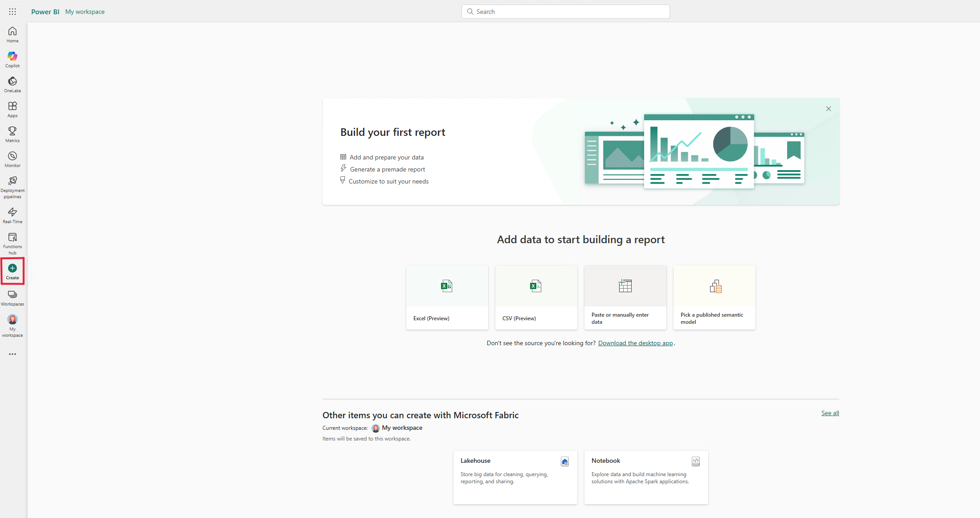Open OneLake from sidebar
Screen dimensions: 980x518
(12, 84)
